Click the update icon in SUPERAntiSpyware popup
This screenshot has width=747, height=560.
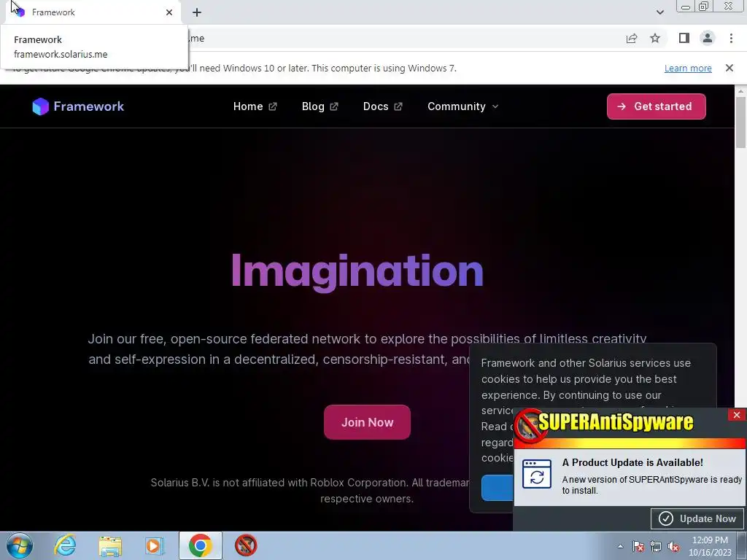[537, 474]
